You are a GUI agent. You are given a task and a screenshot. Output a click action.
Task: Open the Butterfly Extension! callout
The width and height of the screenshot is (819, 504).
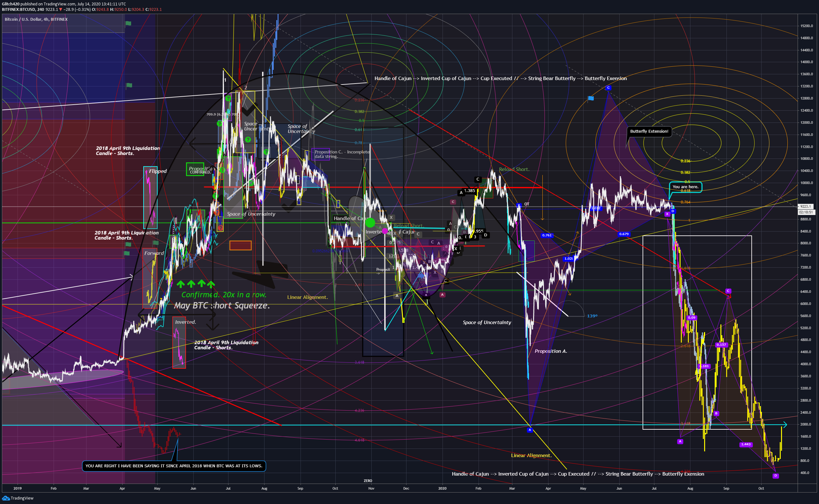pos(649,131)
